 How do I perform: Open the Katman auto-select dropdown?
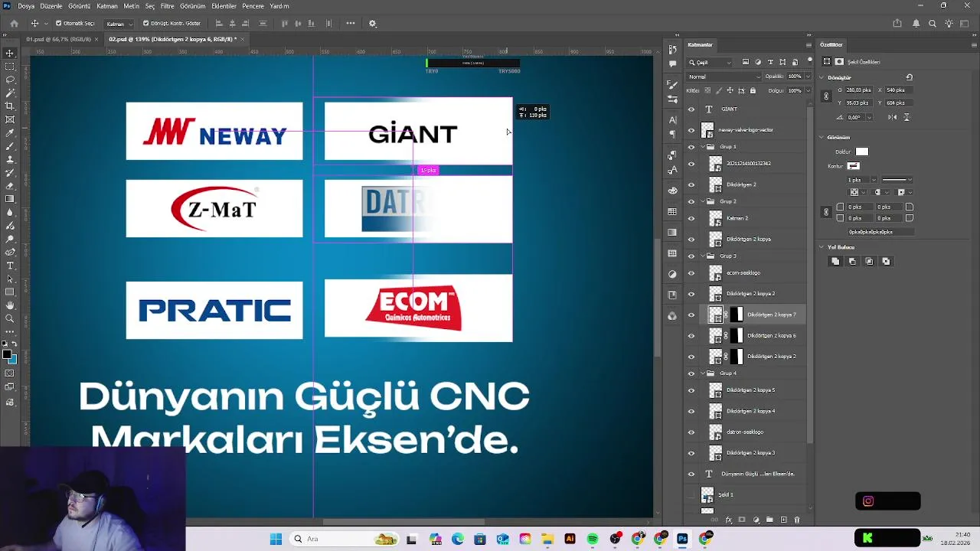tap(119, 24)
